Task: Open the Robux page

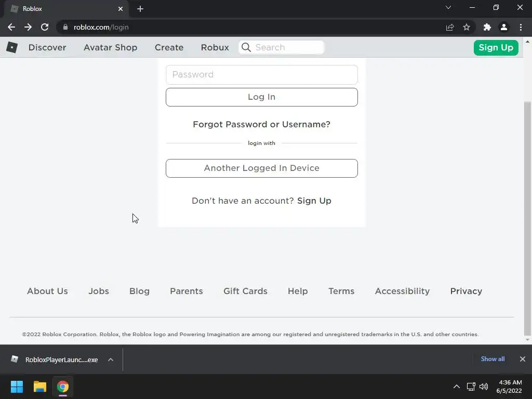Action: 215,47
